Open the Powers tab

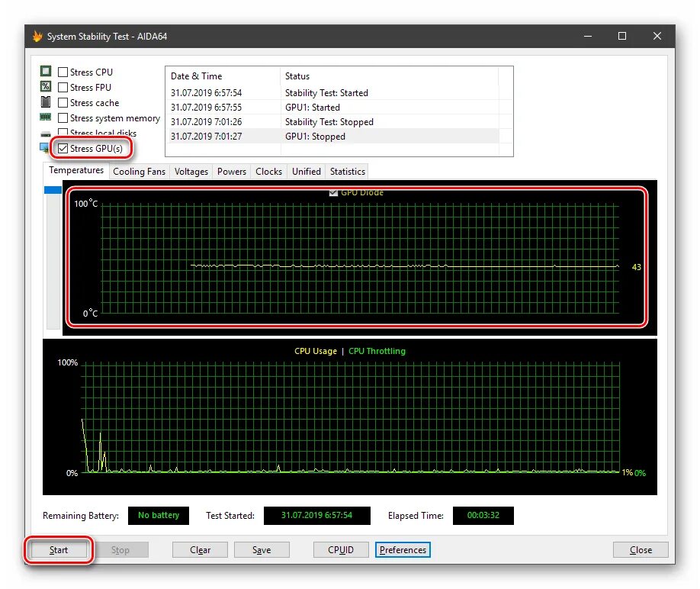pos(232,172)
